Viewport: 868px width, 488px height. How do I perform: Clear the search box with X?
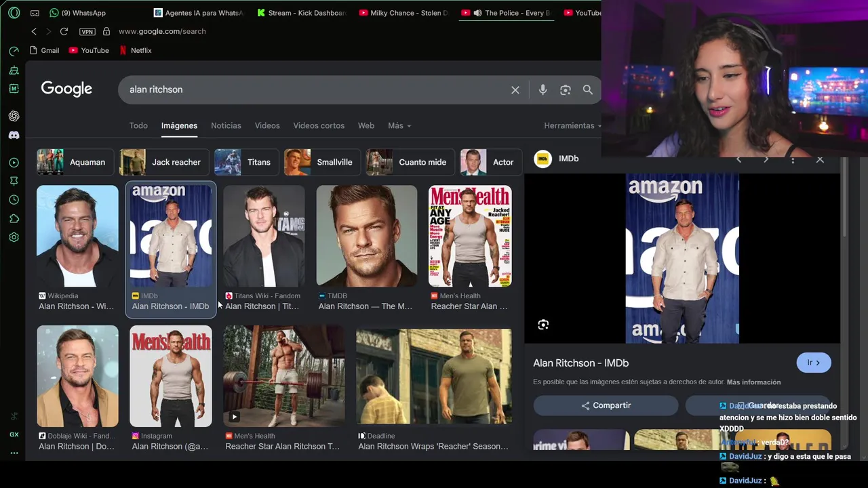[515, 89]
